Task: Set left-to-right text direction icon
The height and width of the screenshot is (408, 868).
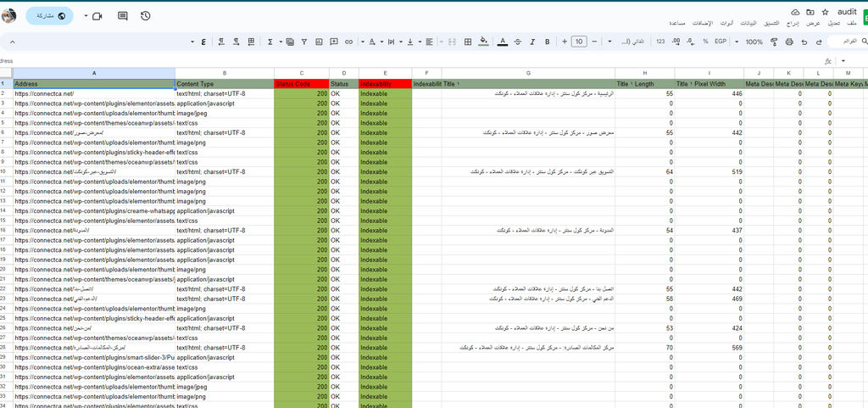Action: (x=236, y=42)
